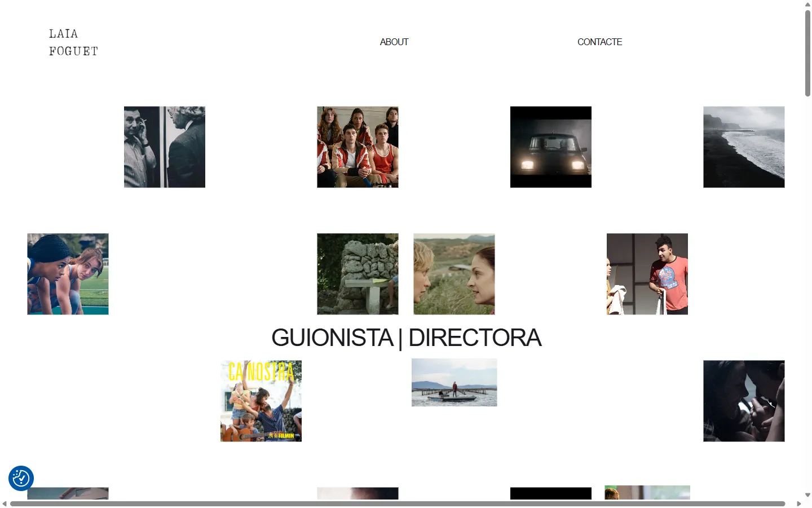
Task: Open the man in red t-shirt thumbnail
Action: click(647, 274)
